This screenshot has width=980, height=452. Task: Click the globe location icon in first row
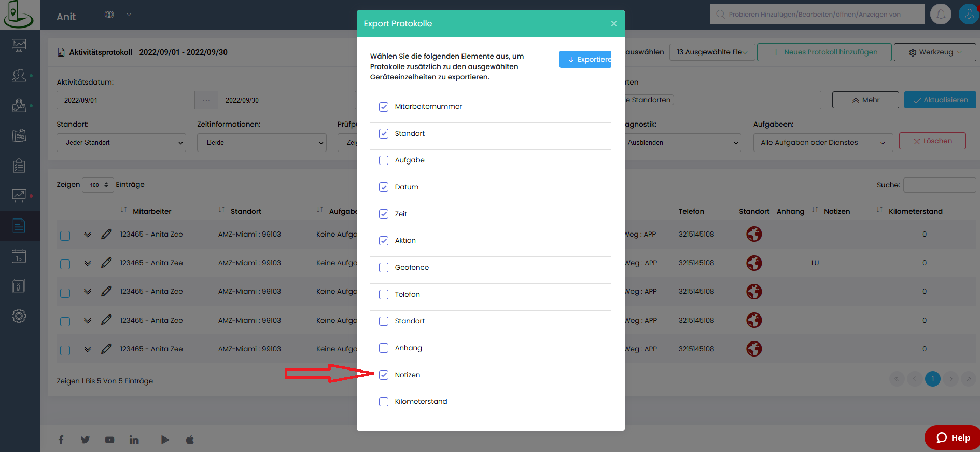click(x=754, y=234)
